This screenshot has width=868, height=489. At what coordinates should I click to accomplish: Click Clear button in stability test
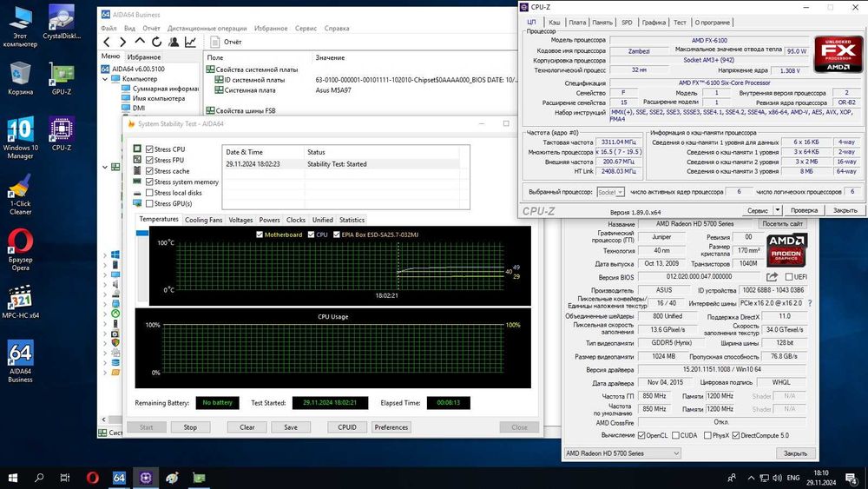[x=247, y=427]
